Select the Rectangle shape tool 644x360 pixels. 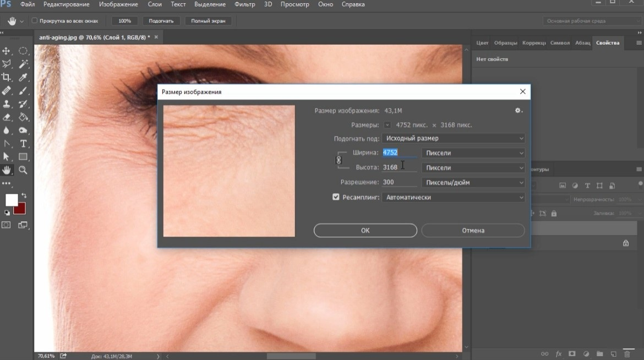(x=23, y=156)
